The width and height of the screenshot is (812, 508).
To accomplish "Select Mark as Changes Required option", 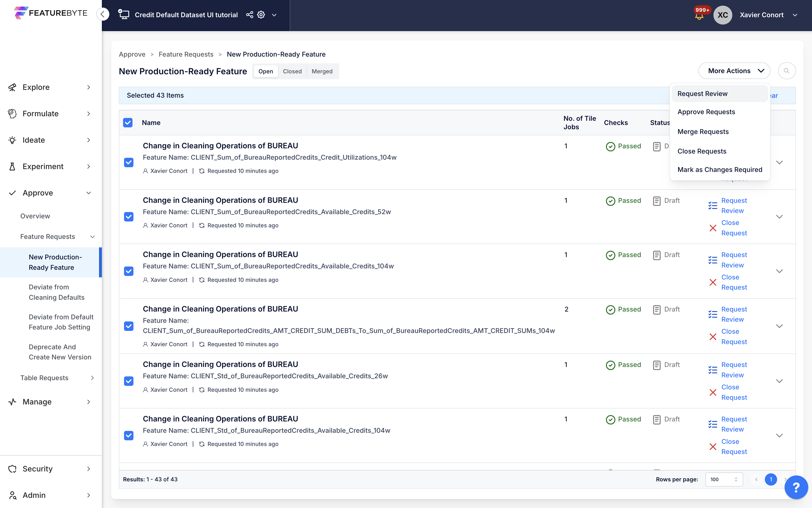I will pyautogui.click(x=719, y=170).
